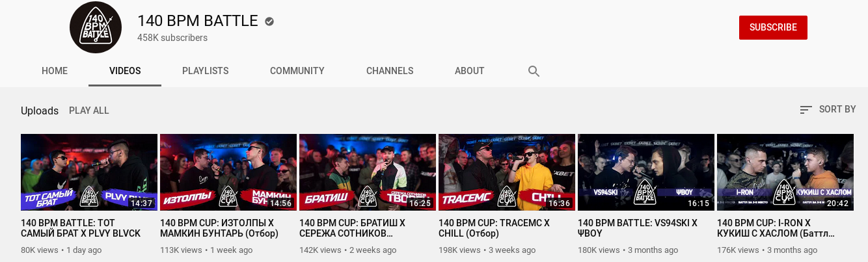Click the TRACEMC X CHILL video title
Screen dimensions: 868x262
pyautogui.click(x=494, y=228)
